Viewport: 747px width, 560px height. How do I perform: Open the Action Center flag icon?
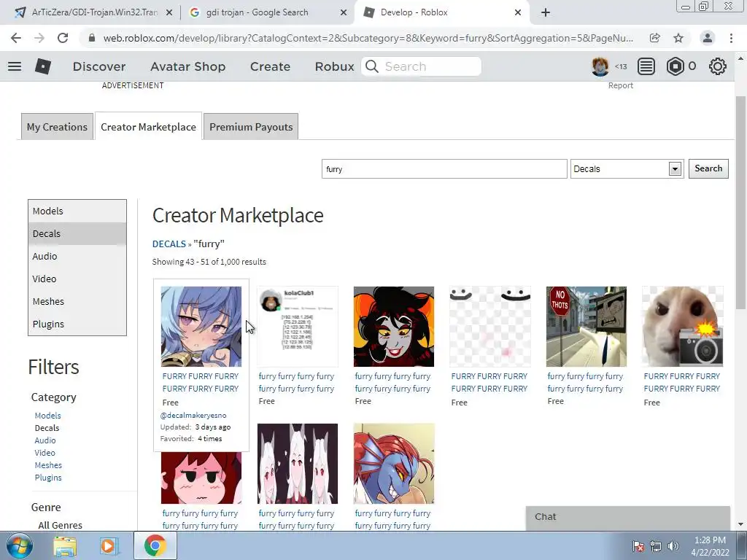pos(638,546)
